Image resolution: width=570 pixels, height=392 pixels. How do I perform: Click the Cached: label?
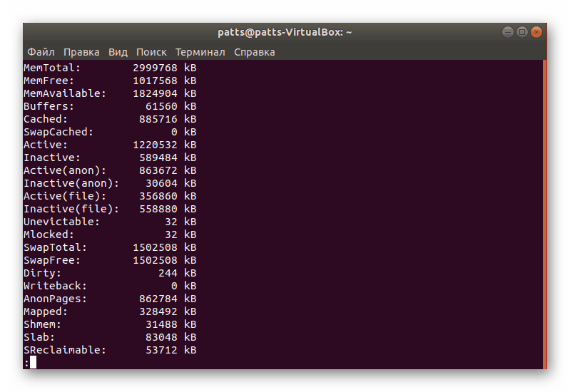(x=46, y=119)
